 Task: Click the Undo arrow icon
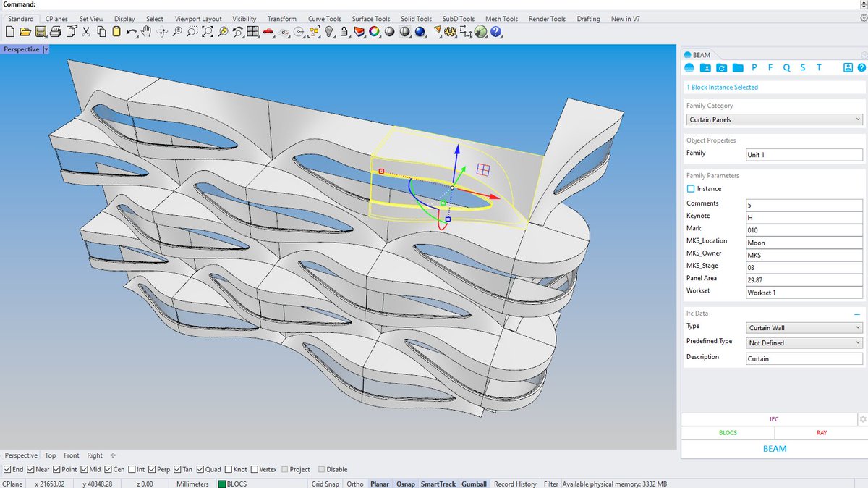coord(132,32)
